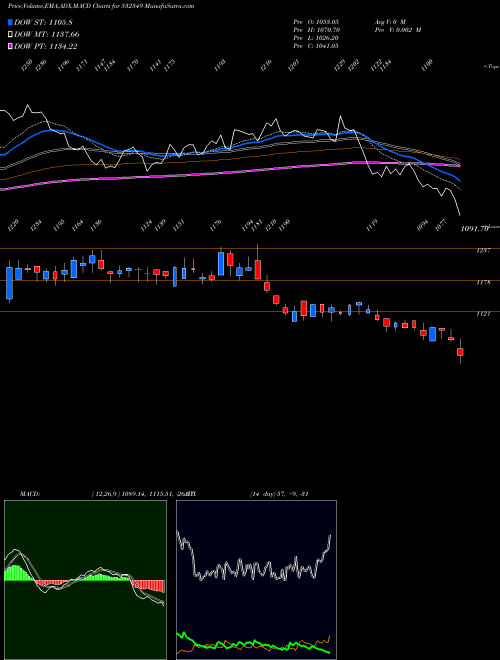500x660 pixels.
Task: Click the 'Pre H: 1070.70' high value
Action: click(x=316, y=30)
